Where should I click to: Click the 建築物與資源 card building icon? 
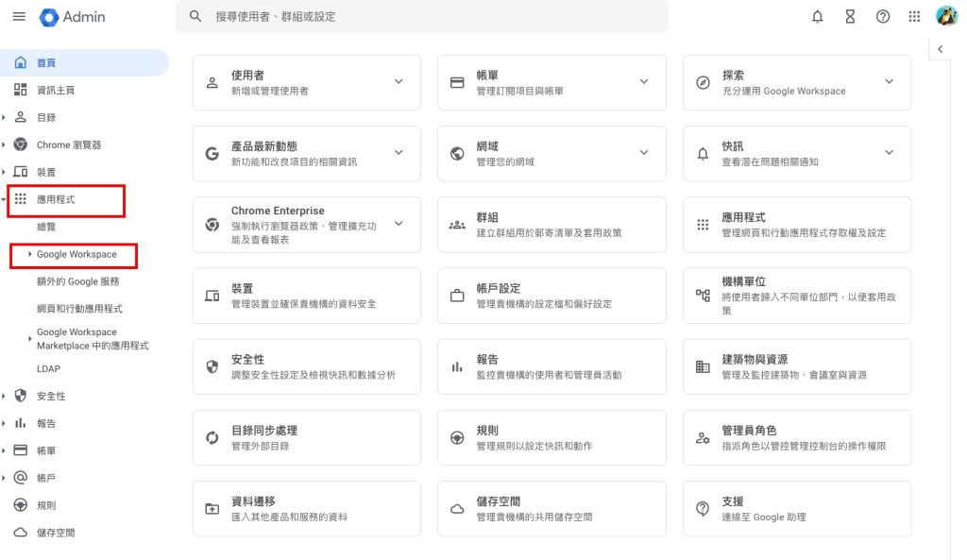[703, 367]
